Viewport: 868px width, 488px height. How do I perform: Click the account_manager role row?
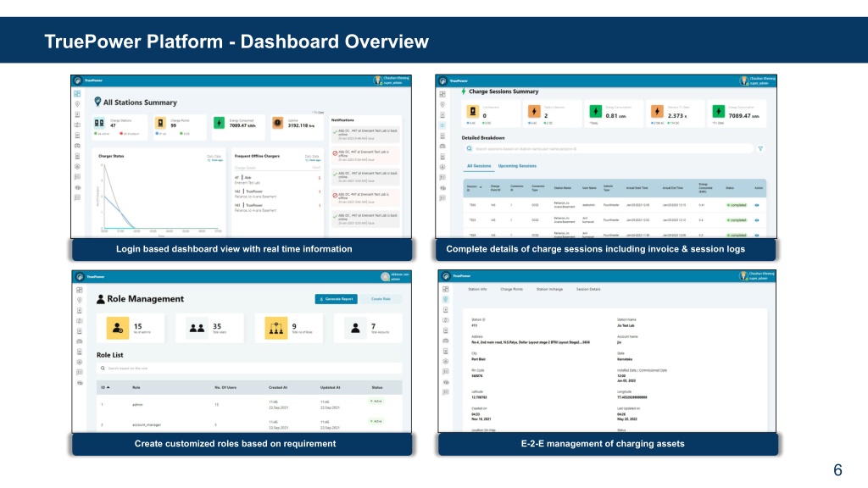point(249,424)
